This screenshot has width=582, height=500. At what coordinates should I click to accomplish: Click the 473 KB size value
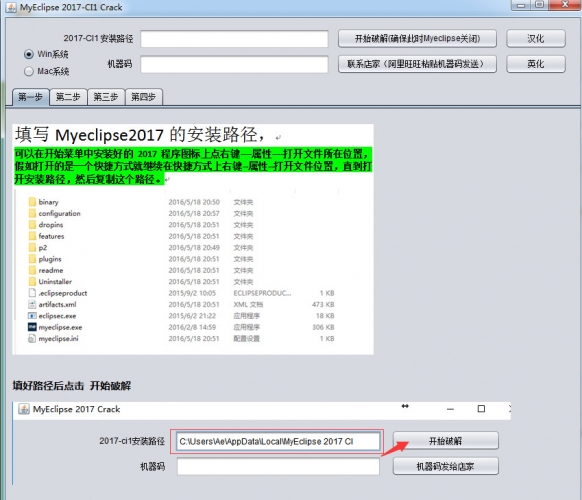(x=323, y=304)
